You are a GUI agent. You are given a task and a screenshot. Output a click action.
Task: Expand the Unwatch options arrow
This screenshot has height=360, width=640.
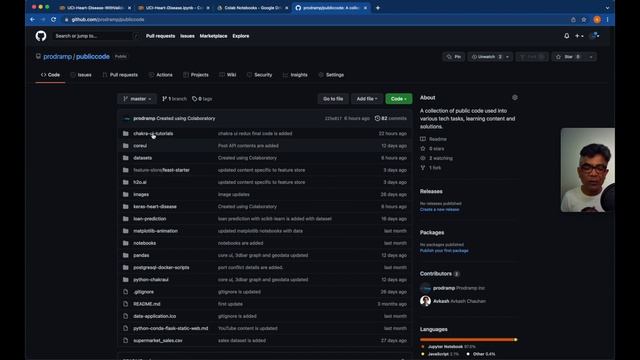pyautogui.click(x=507, y=57)
